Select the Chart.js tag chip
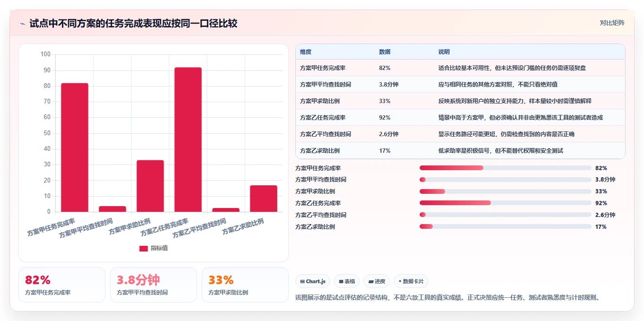This screenshot has height=321, width=644. 313,281
